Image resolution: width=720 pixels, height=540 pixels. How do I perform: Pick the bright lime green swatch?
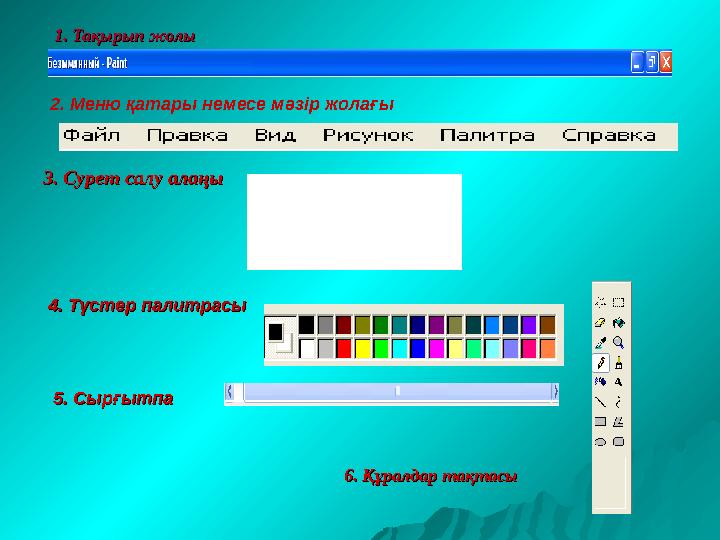pos(381,349)
